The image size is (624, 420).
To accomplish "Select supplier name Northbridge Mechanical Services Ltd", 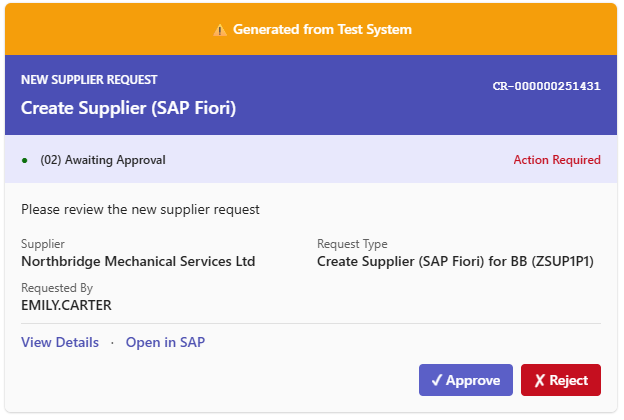I will click(138, 261).
